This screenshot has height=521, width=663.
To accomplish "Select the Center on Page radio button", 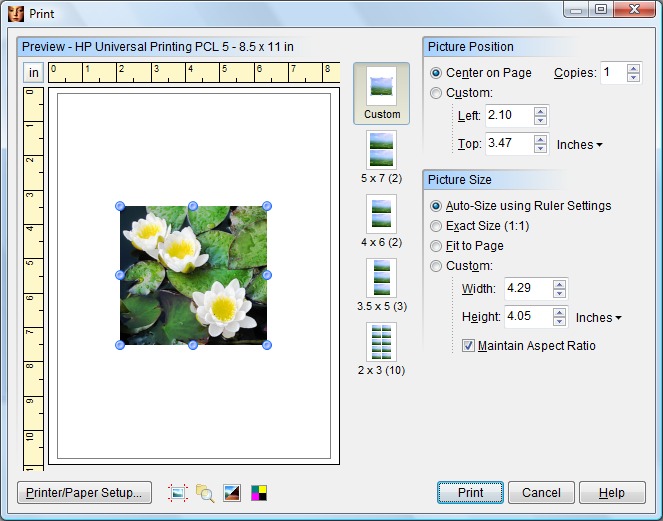I will [x=436, y=73].
